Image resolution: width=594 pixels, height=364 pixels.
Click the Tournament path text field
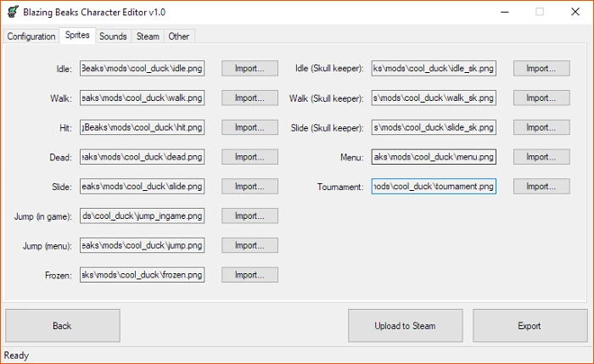[x=433, y=187]
